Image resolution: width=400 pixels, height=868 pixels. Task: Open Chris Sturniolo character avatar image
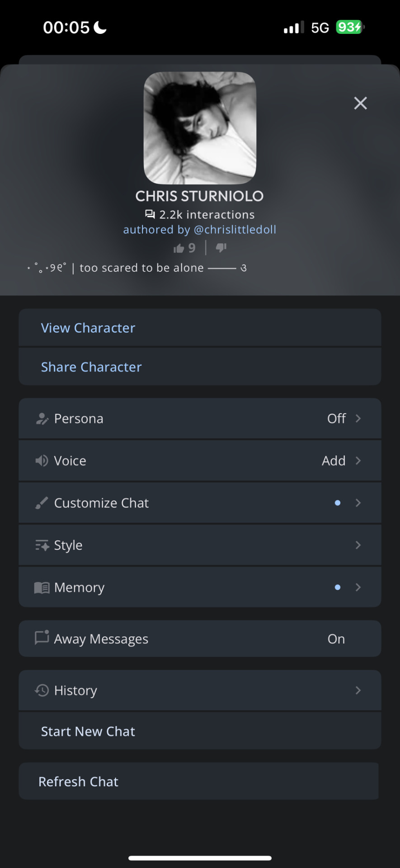pos(200,128)
